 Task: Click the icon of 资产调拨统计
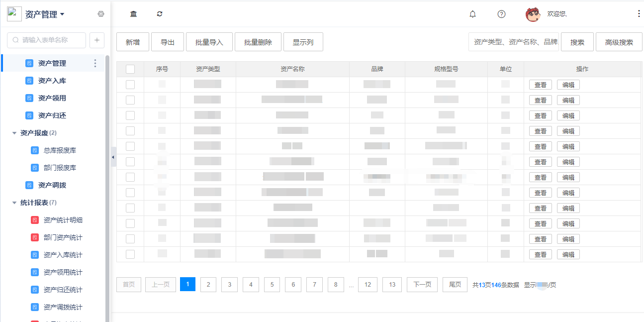pos(35,307)
